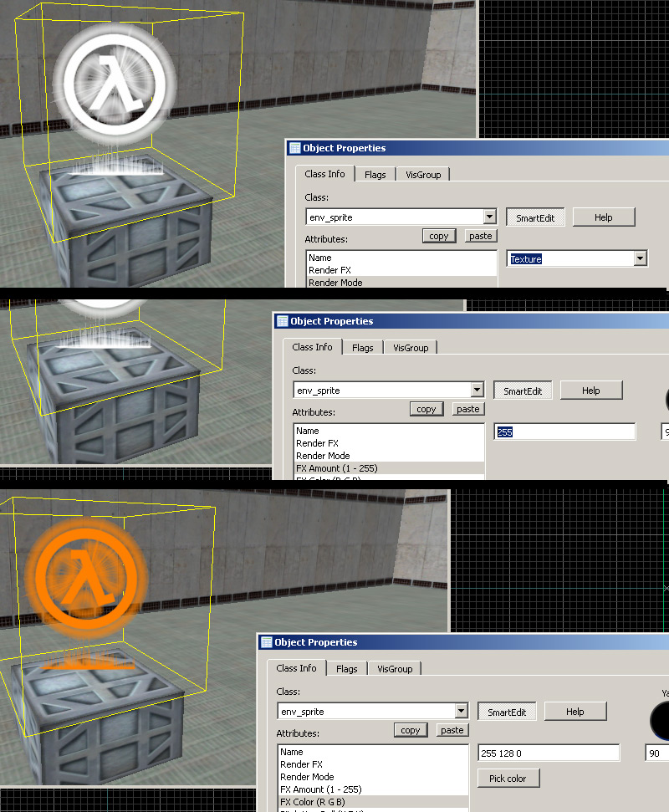Click copy button in middle dialog
The height and width of the screenshot is (812, 669).
[426, 409]
